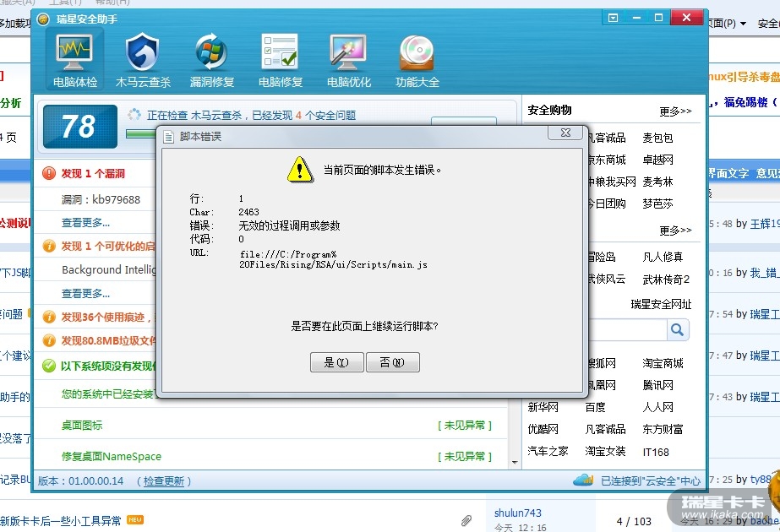Click the search magnifier icon in the sidebar

678,329
